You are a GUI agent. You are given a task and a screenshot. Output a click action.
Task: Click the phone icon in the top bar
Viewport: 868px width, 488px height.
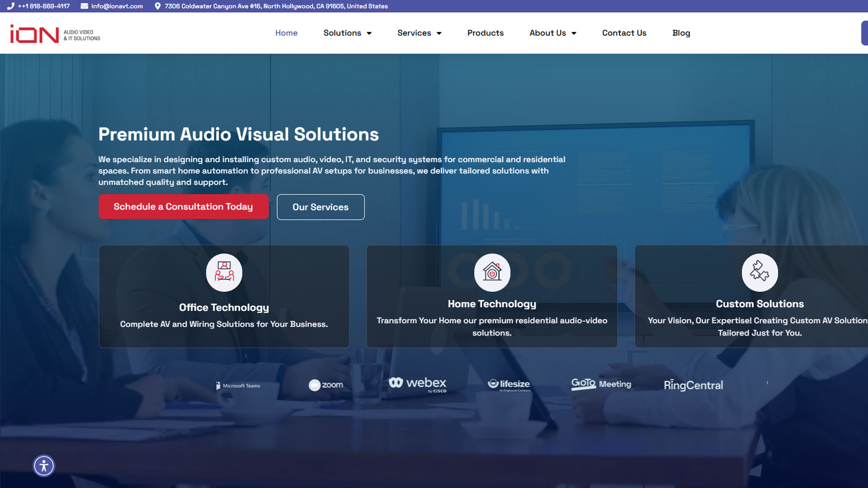(x=11, y=6)
